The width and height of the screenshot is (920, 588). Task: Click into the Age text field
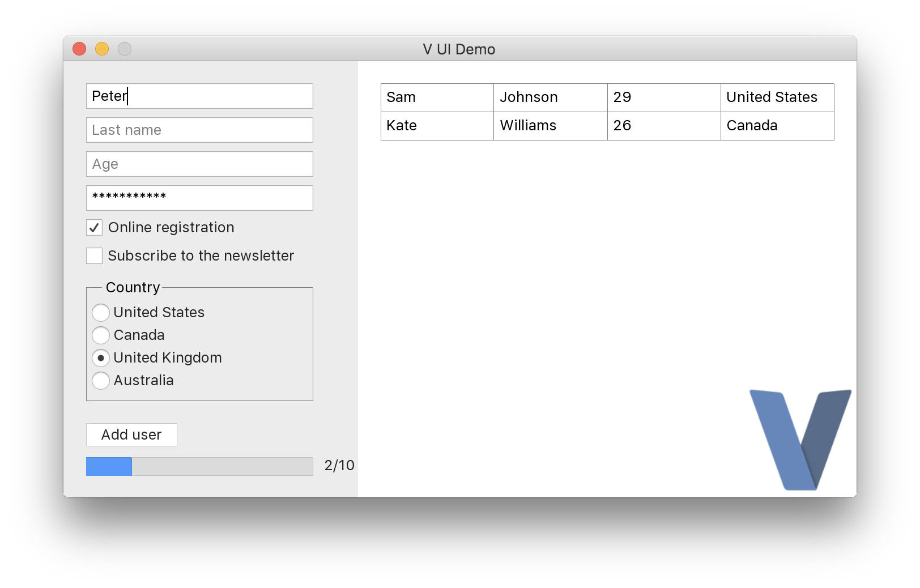199,164
